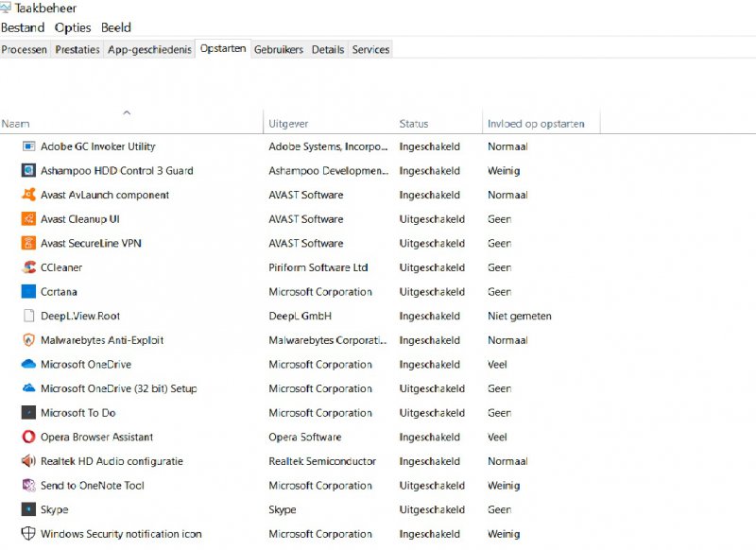756x550 pixels.
Task: Click the Microsoft To Do icon
Action: [x=28, y=413]
